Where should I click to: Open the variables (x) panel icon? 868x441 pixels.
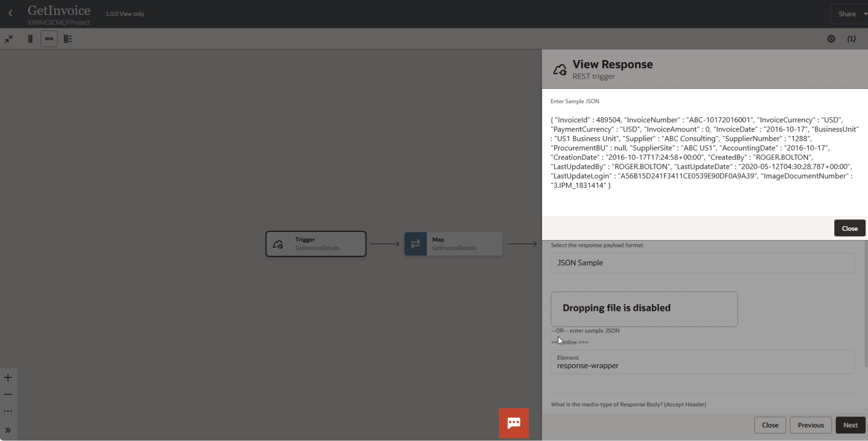851,39
